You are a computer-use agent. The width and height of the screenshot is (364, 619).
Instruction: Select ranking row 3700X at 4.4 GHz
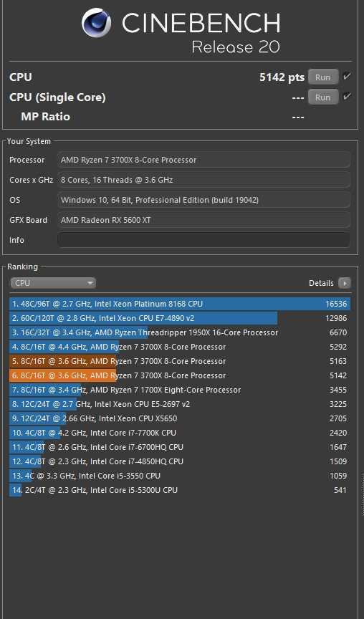(x=180, y=347)
